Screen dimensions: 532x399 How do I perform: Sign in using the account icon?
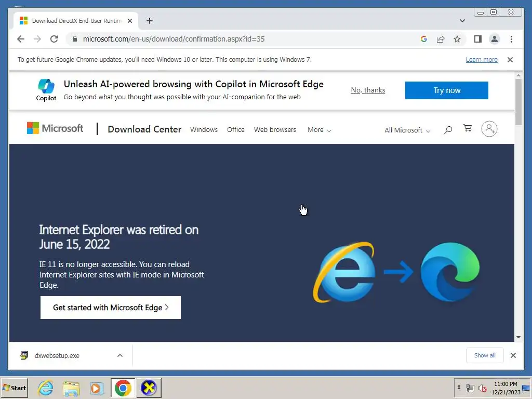[x=489, y=129]
